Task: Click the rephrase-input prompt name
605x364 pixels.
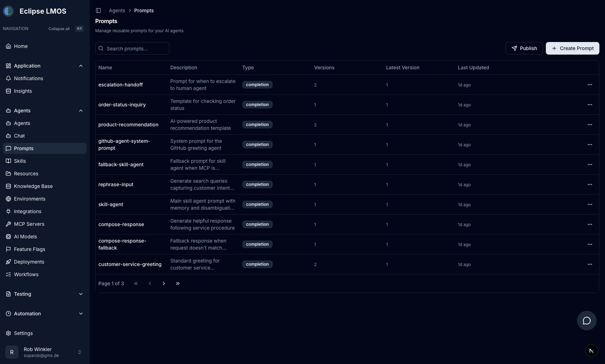Action: click(x=116, y=184)
